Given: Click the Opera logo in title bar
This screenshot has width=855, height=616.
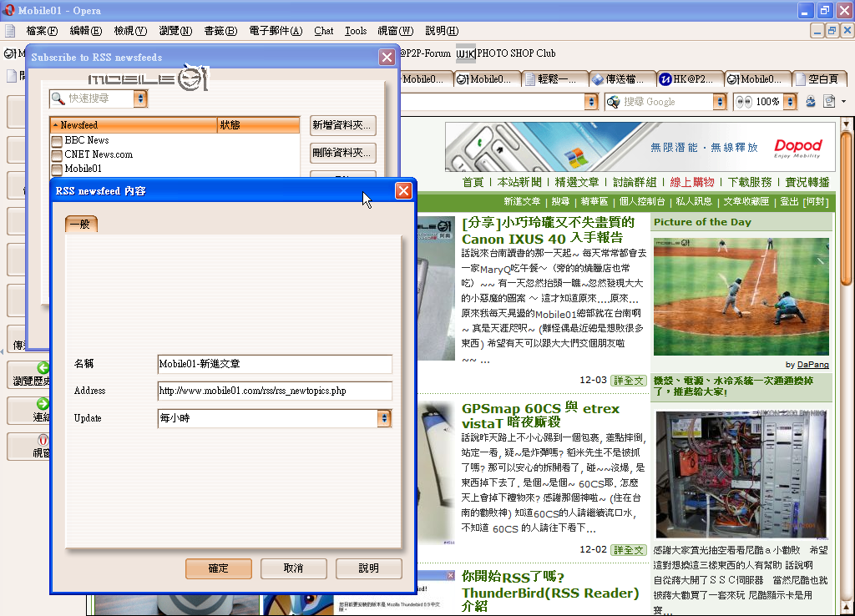Looking at the screenshot, I should 8,10.
